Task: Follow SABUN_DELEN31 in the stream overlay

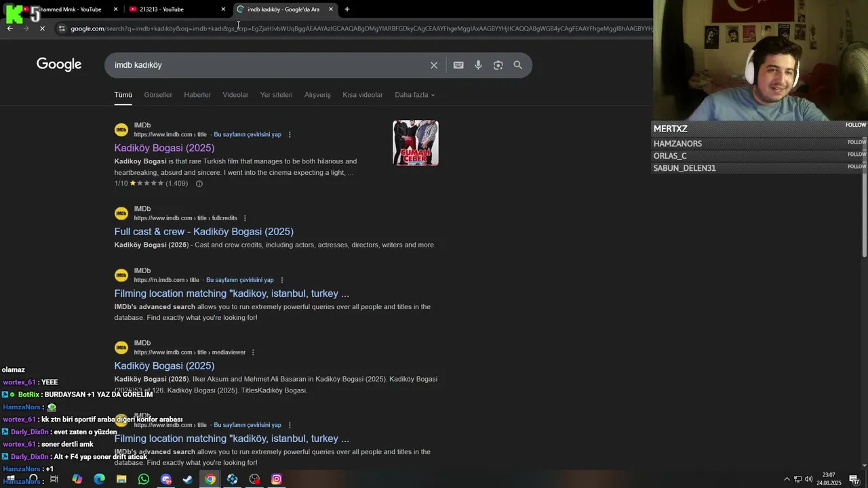Action: coord(857,166)
